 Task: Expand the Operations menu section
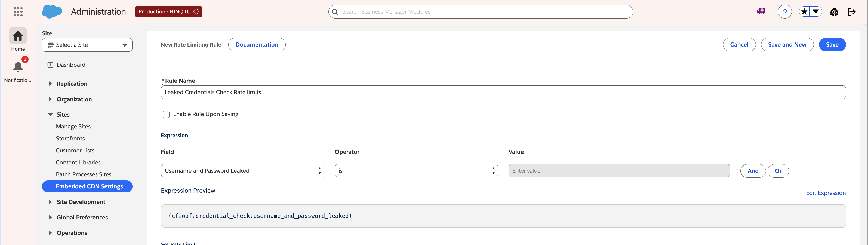pos(72,233)
